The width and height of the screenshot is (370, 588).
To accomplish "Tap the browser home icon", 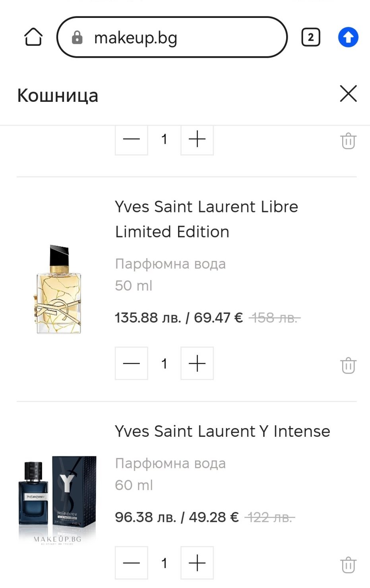I will (x=33, y=37).
